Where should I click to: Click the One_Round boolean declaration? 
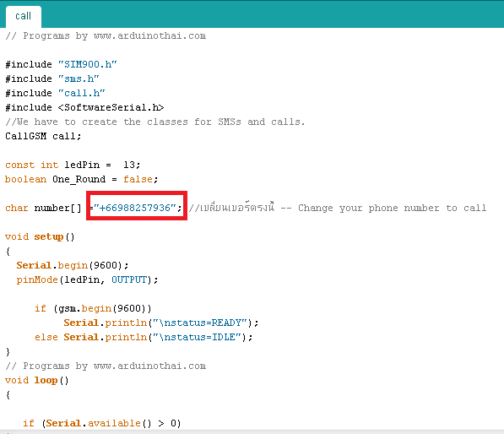pyautogui.click(x=81, y=179)
